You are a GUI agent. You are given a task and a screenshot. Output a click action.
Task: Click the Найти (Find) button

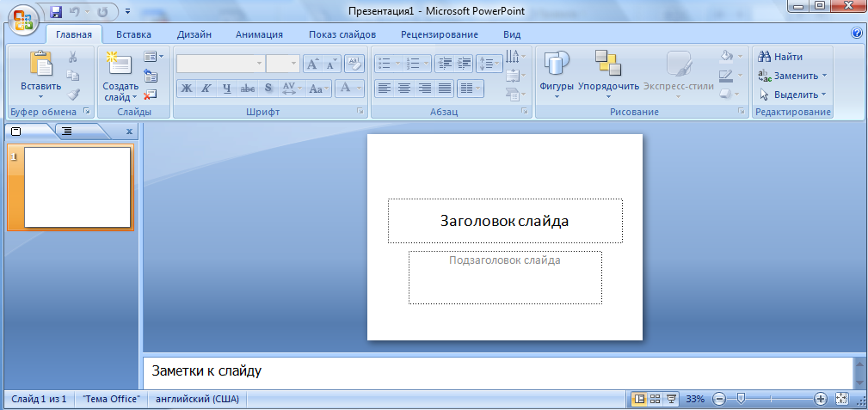click(780, 57)
